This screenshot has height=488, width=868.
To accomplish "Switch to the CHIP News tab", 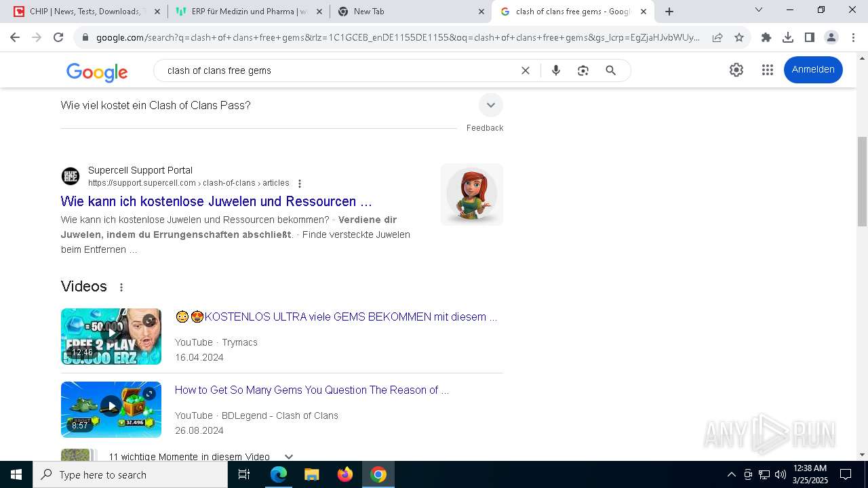I will click(x=85, y=12).
